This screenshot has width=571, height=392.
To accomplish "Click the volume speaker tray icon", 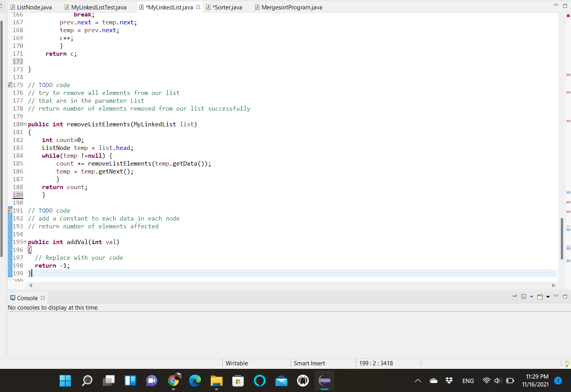I will (x=498, y=381).
